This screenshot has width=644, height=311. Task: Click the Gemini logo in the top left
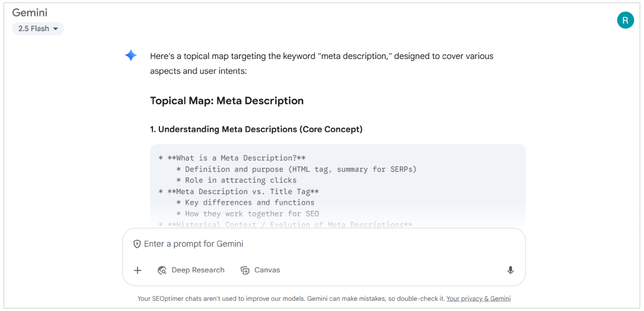pyautogui.click(x=30, y=12)
